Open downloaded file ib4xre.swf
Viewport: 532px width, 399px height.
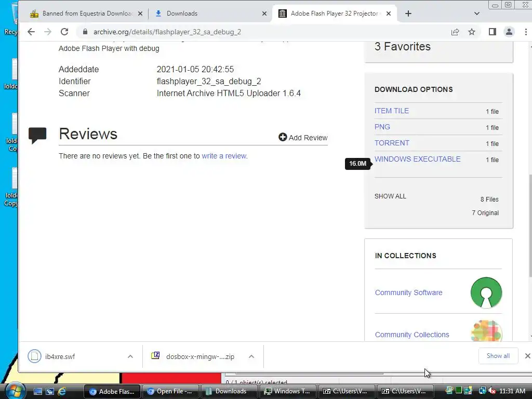coord(60,356)
